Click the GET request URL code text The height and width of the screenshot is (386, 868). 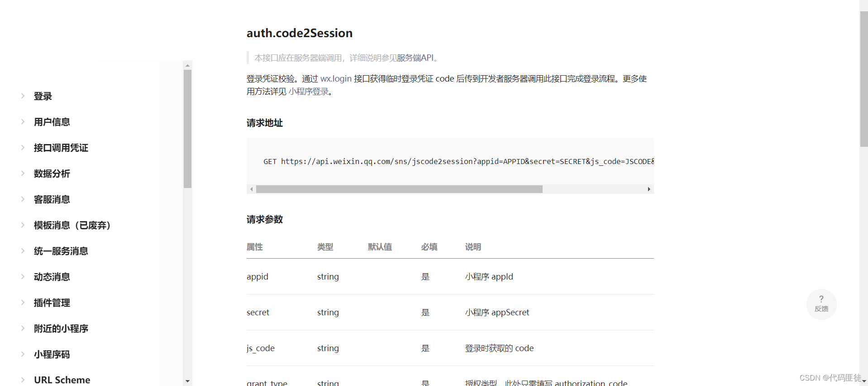point(459,161)
